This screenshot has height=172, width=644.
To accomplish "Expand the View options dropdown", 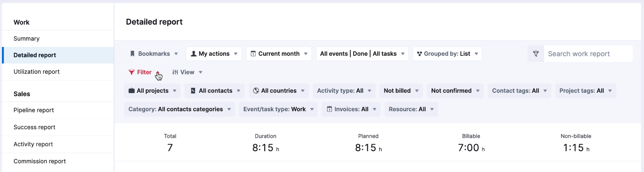I will pos(187,72).
